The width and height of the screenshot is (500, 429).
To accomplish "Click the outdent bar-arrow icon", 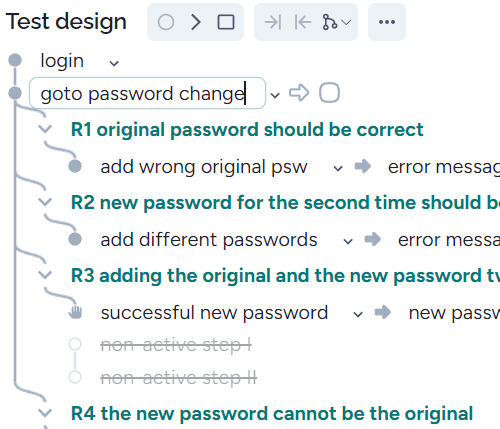I will [303, 22].
